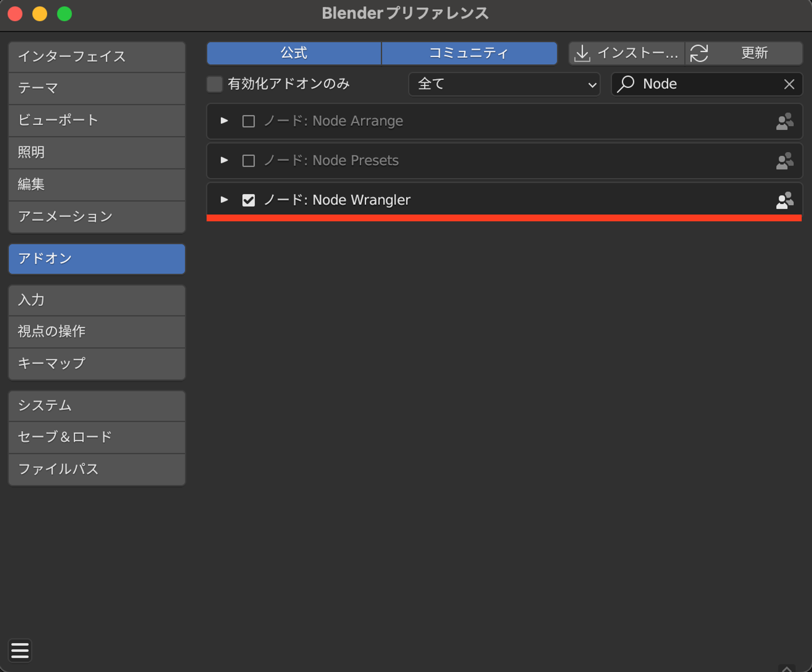Expand the Node Presets addon details
This screenshot has height=672, width=812.
[x=224, y=160]
